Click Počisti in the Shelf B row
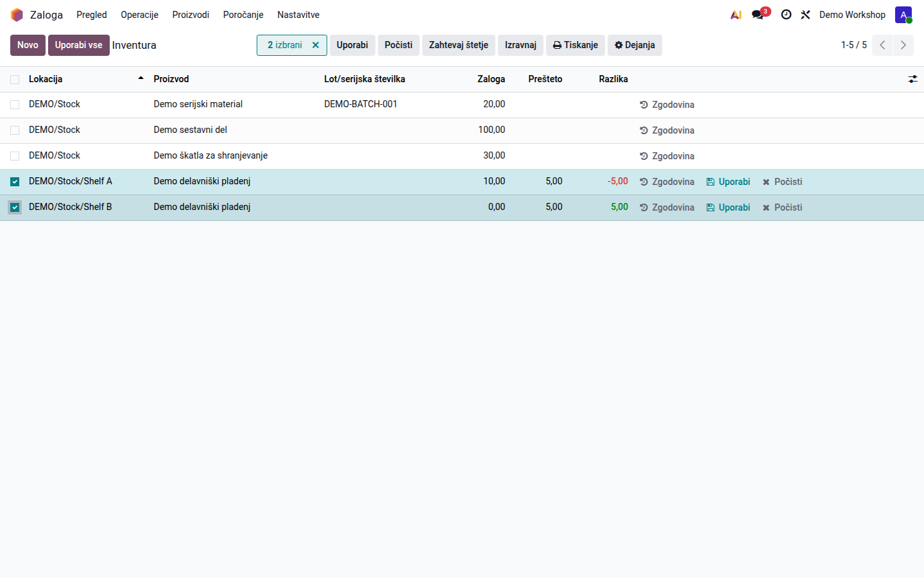This screenshot has width=924, height=578. 782,207
